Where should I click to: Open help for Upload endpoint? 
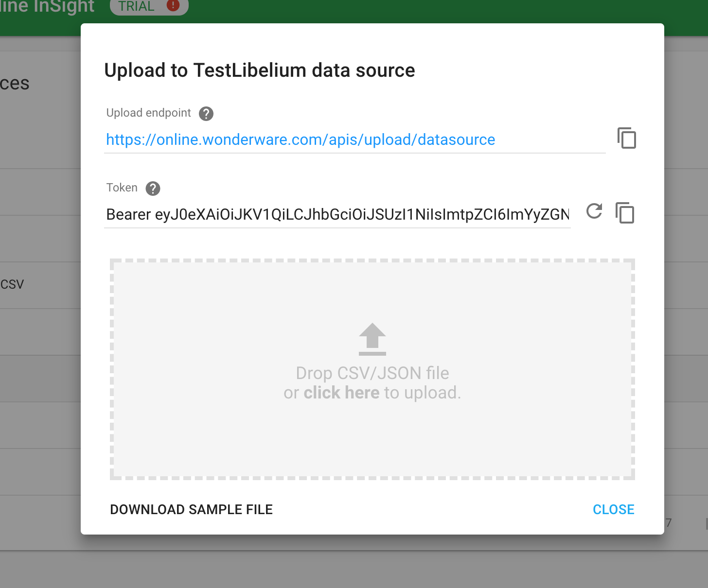pos(206,113)
